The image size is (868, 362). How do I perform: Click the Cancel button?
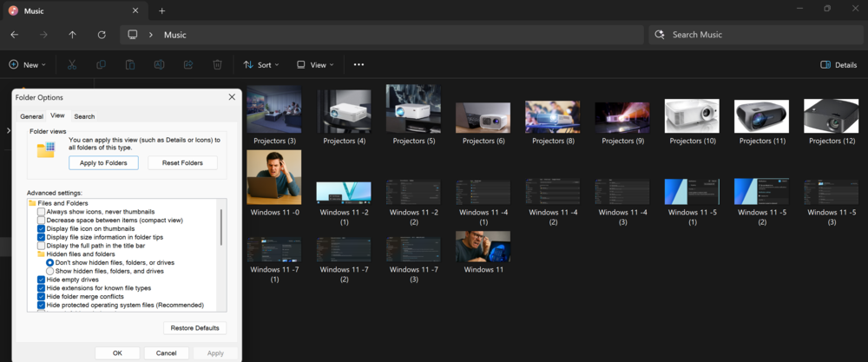tap(166, 353)
